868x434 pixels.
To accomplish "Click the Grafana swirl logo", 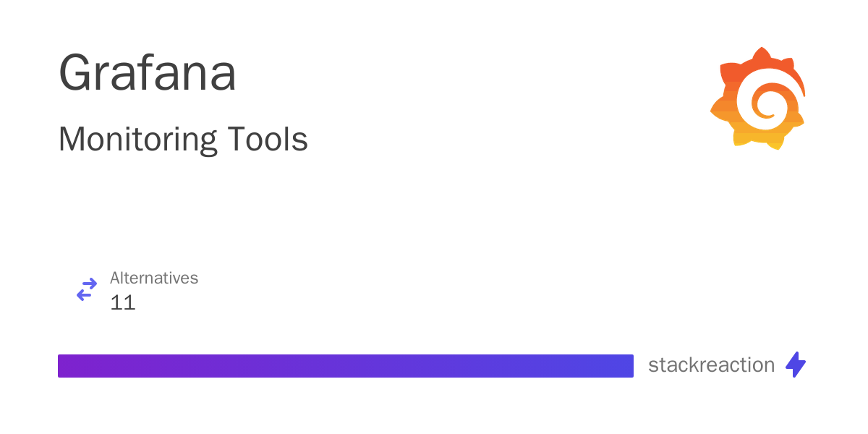I will pyautogui.click(x=758, y=98).
